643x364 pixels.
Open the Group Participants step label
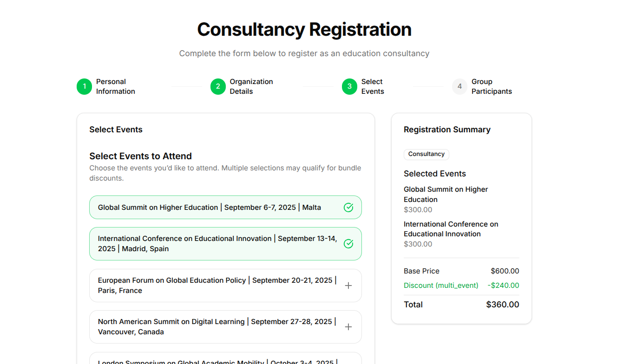click(491, 86)
